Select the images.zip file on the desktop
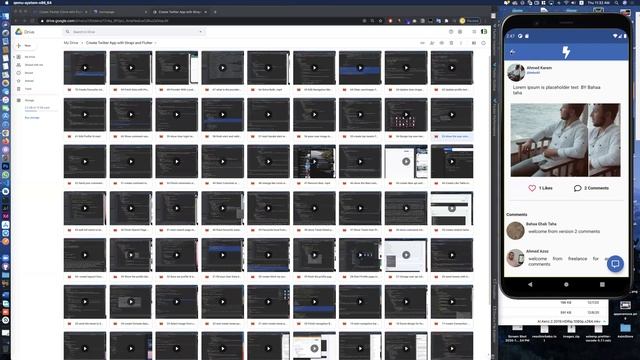Viewport: 640px width, 360px height. pyautogui.click(x=571, y=331)
